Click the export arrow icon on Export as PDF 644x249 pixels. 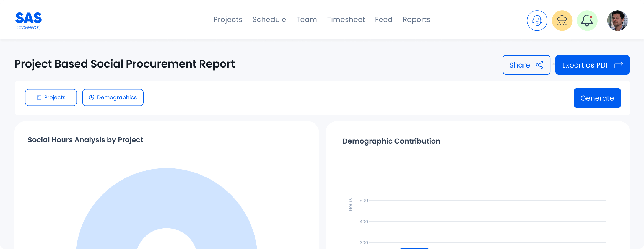[x=619, y=65]
